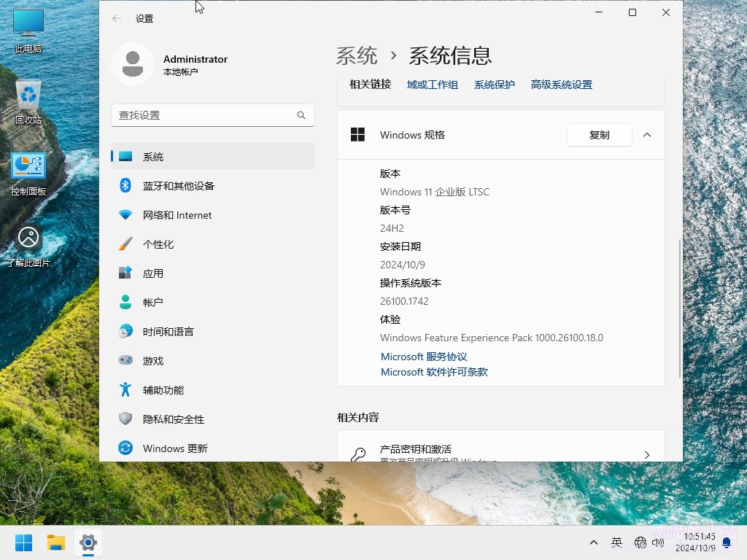
Task: Click the privacy shield icon
Action: 125,419
